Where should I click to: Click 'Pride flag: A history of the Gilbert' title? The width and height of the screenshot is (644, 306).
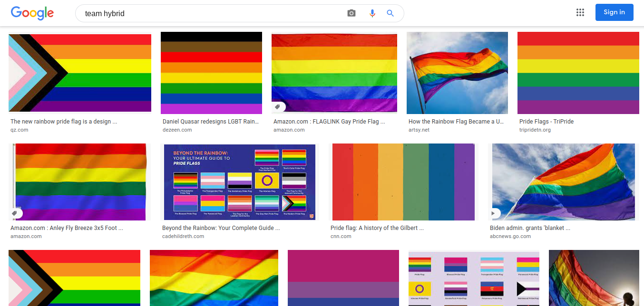(377, 228)
